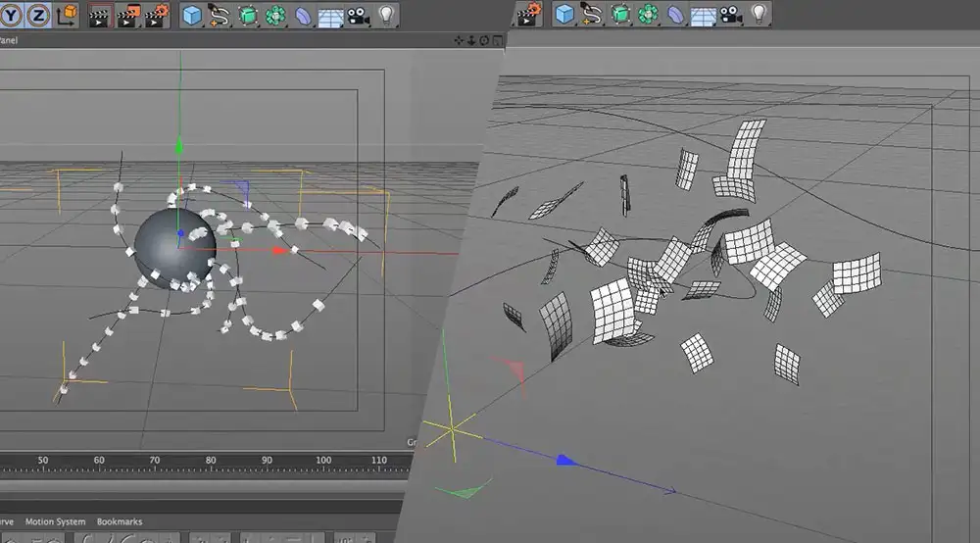The image size is (980, 543).
Task: Click the viewport zoom navigation icon
Action: click(x=471, y=40)
